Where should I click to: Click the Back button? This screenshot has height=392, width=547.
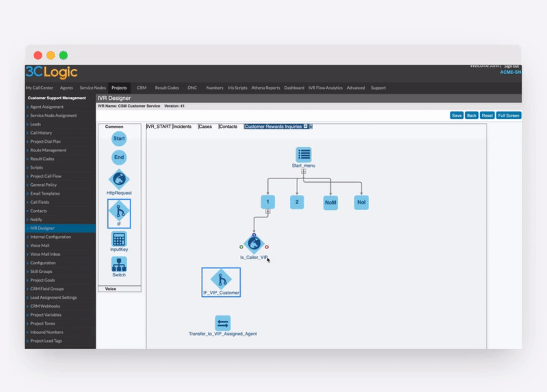(472, 116)
